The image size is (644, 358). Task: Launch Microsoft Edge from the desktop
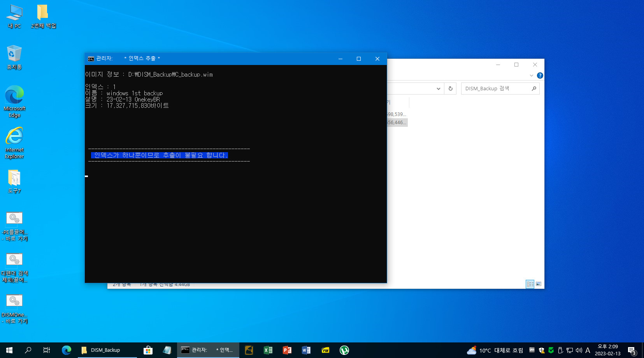14,102
